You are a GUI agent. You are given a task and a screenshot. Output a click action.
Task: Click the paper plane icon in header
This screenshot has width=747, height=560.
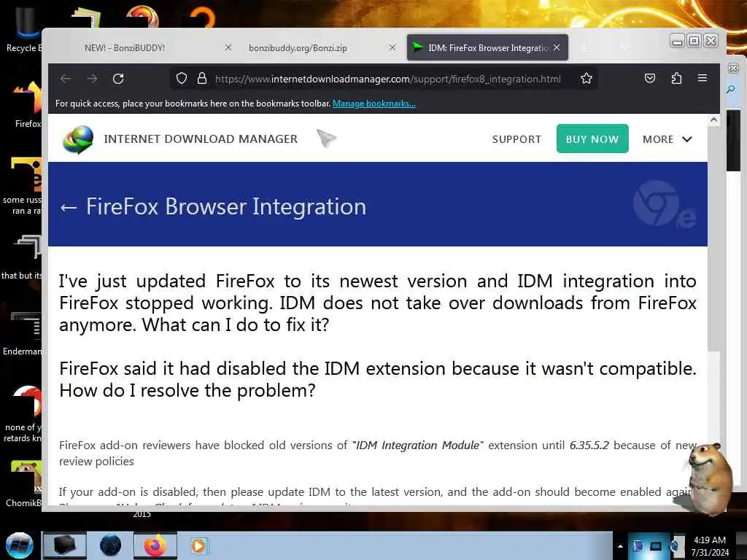[326, 139]
